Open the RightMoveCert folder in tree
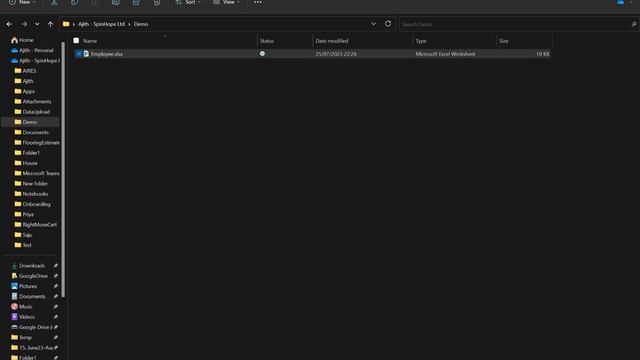Screen dimensions: 640x360 pyautogui.click(x=36, y=224)
